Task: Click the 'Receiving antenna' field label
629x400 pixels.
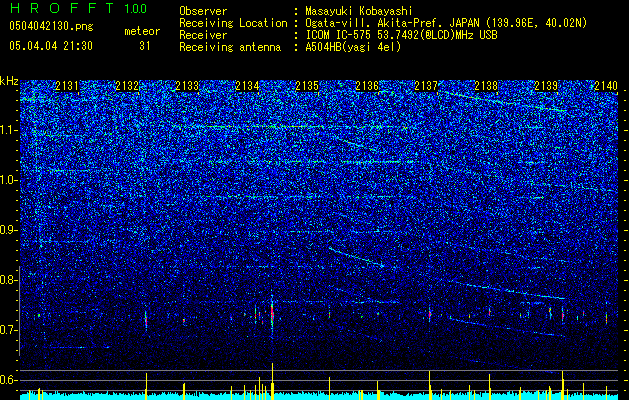Action: click(230, 47)
